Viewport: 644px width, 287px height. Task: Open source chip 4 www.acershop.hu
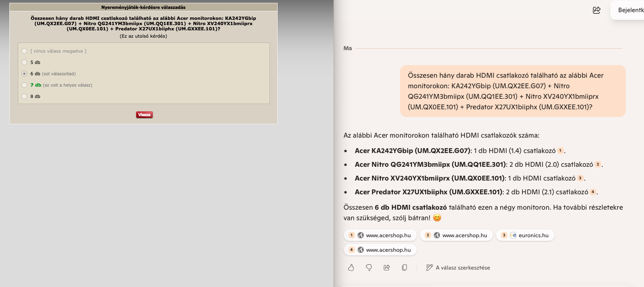coord(380,250)
